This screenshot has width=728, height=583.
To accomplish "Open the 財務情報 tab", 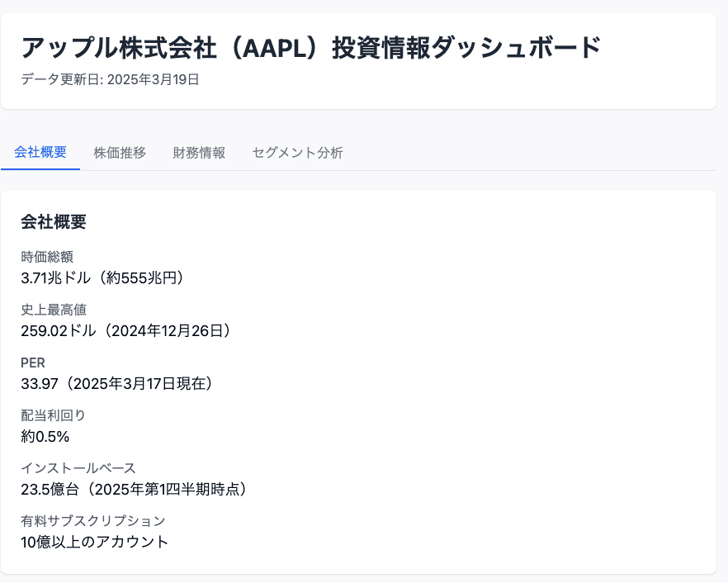I will click(199, 152).
